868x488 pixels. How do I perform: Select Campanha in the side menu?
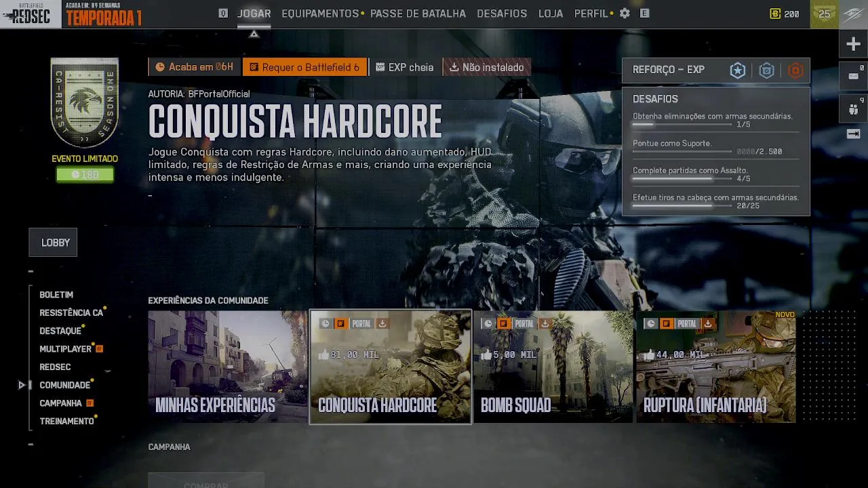(x=60, y=403)
